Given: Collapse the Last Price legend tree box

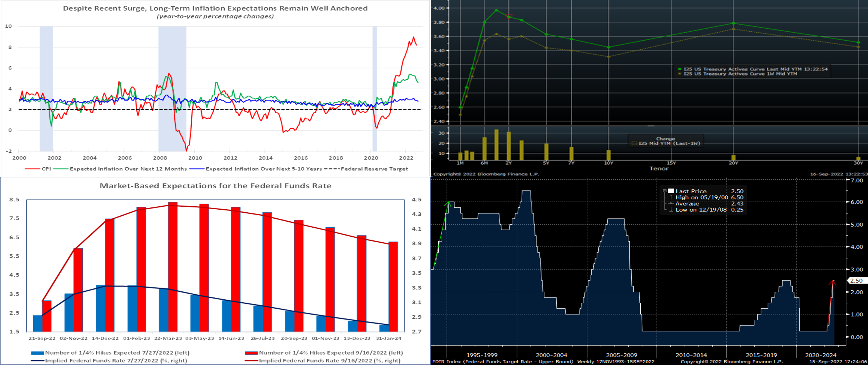Looking at the screenshot, I should [664, 191].
